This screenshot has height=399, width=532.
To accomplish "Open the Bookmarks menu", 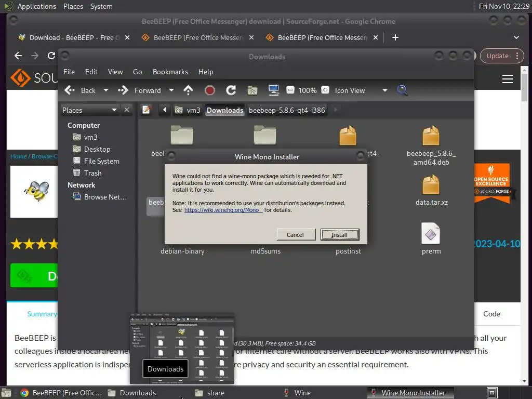I will point(170,72).
